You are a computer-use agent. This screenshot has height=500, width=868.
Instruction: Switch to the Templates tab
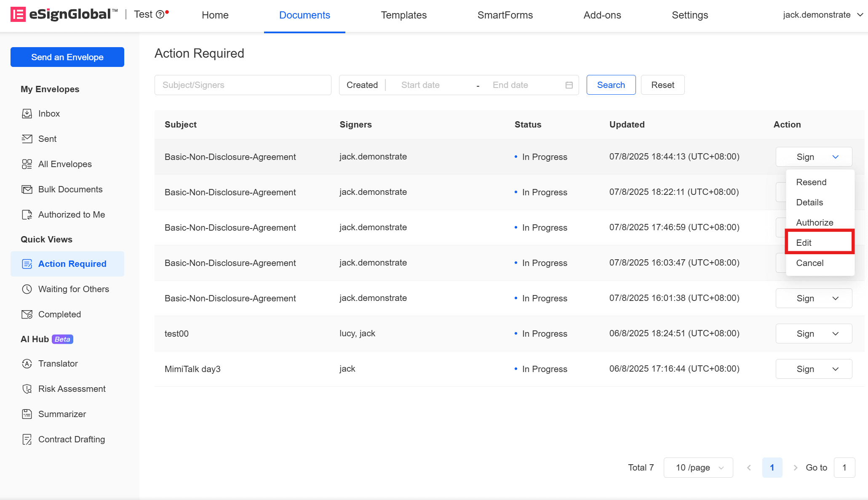[403, 15]
